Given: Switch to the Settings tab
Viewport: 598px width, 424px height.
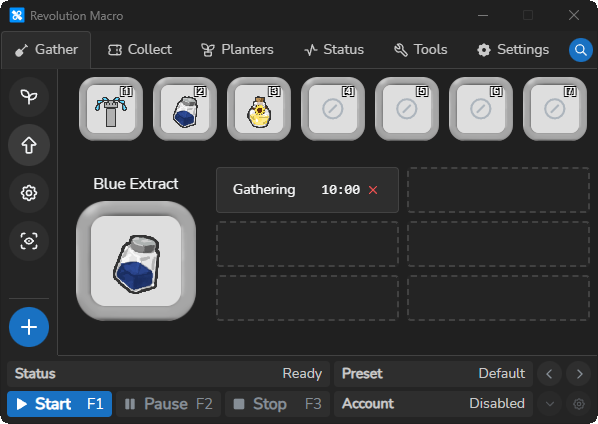Looking at the screenshot, I should [x=513, y=50].
